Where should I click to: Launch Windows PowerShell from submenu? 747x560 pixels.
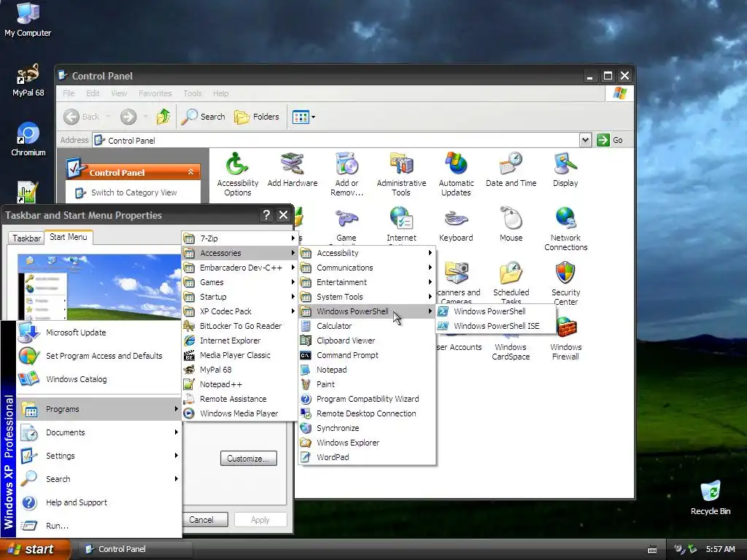[x=495, y=311]
